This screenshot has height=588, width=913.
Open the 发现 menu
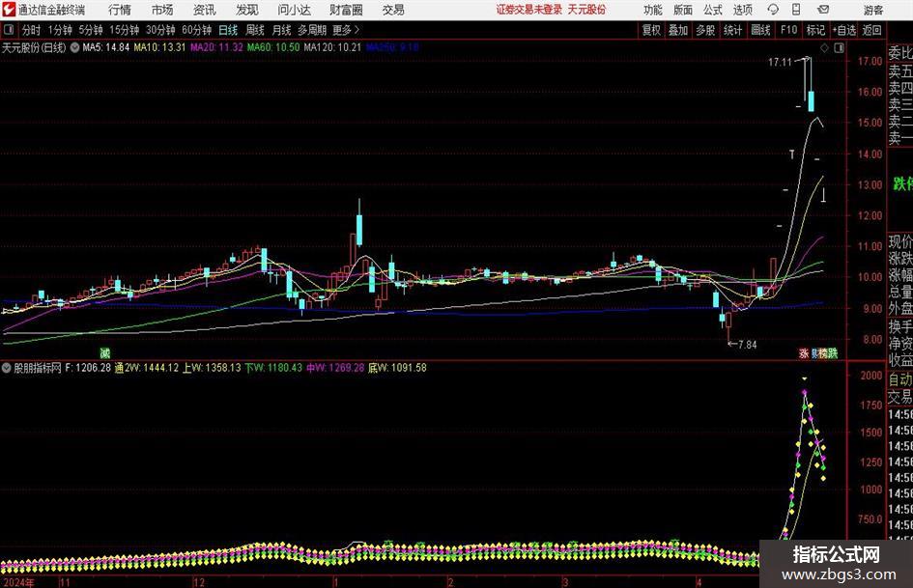click(x=247, y=10)
